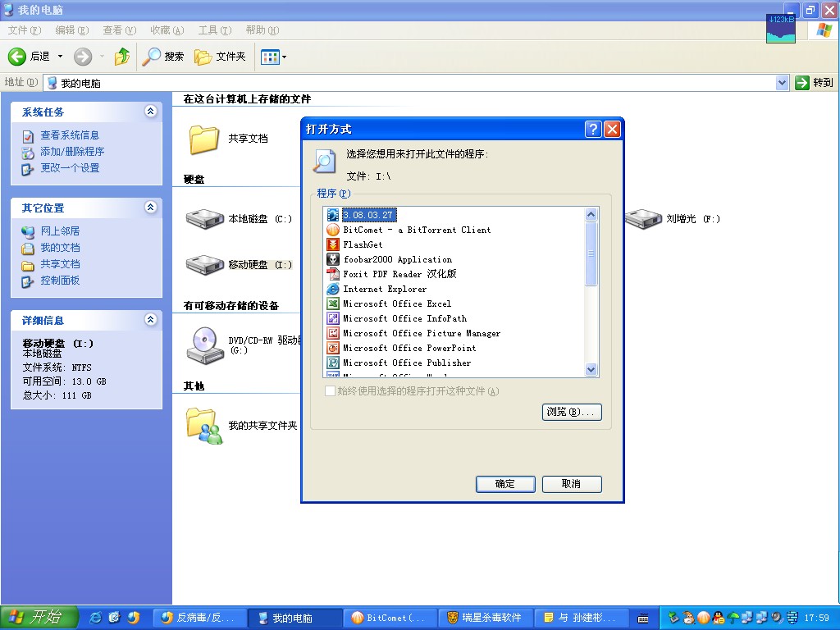Open 控制面板 link
Screen dimensions: 840x630
(60, 281)
